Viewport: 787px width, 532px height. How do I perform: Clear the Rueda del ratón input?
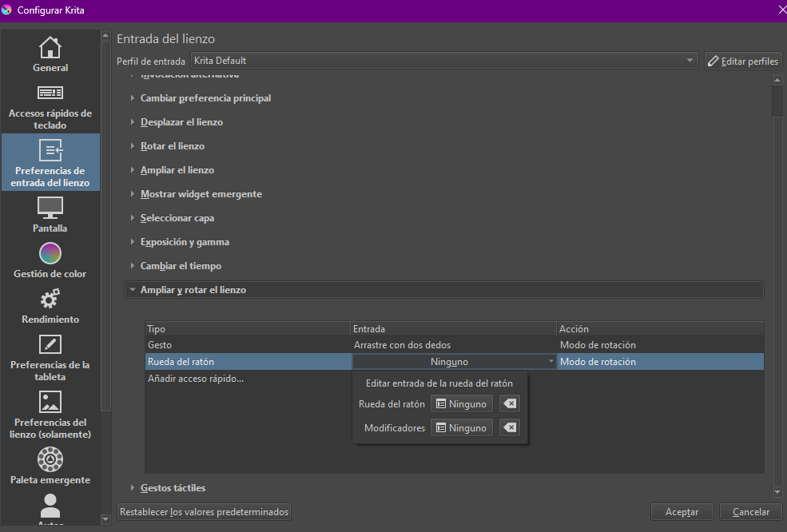pos(509,404)
